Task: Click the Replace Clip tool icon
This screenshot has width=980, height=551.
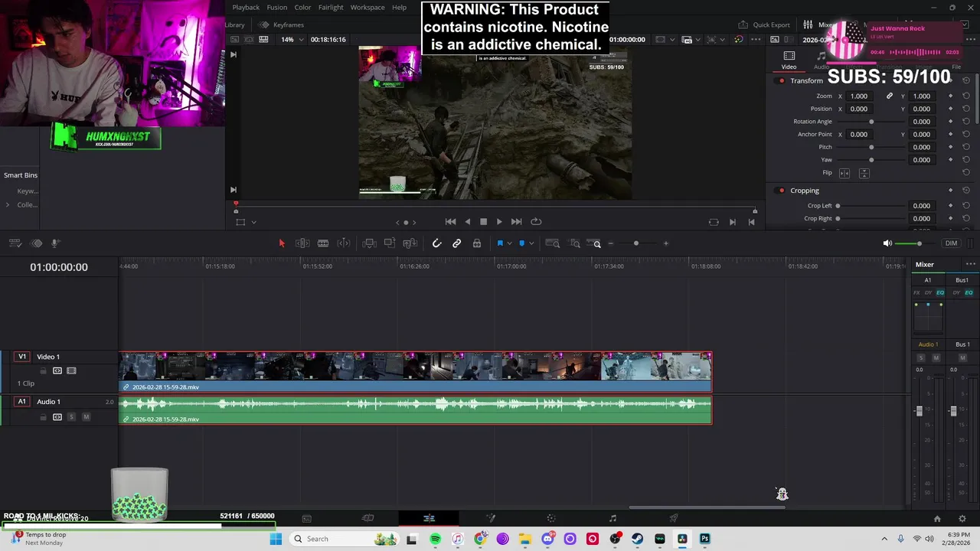Action: (410, 243)
